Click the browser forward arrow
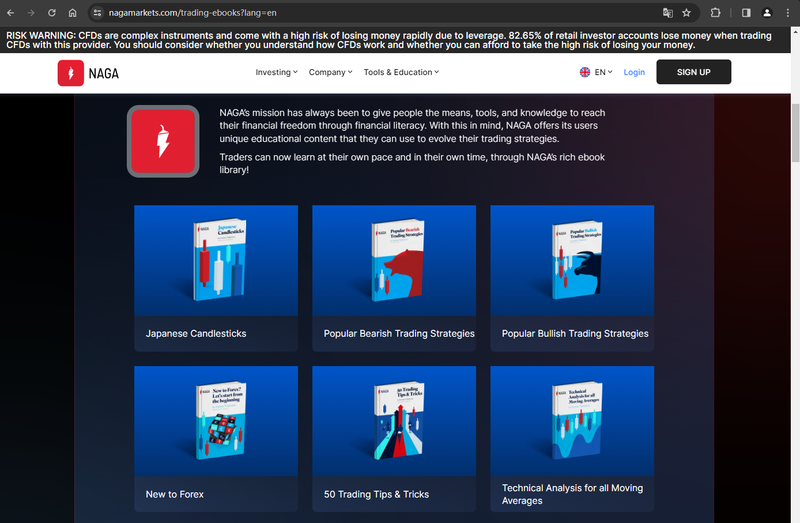Screen dimensions: 800x523 click(31, 13)
